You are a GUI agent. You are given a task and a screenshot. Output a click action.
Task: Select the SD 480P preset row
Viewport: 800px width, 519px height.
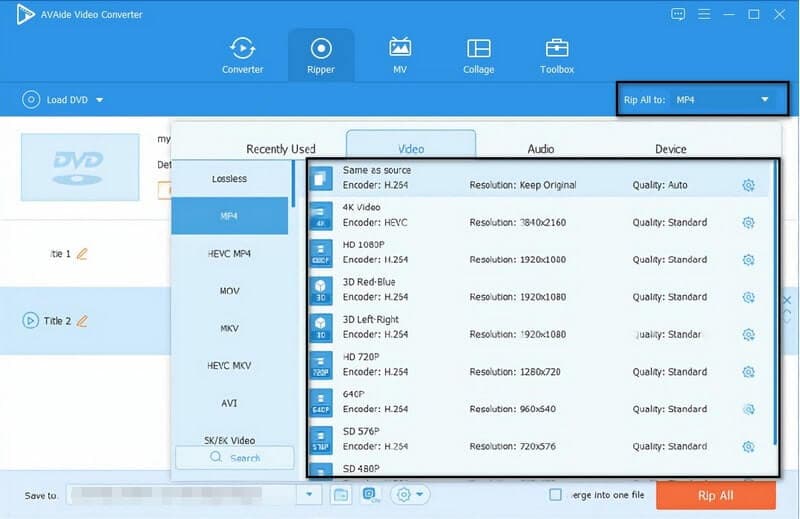pos(538,469)
